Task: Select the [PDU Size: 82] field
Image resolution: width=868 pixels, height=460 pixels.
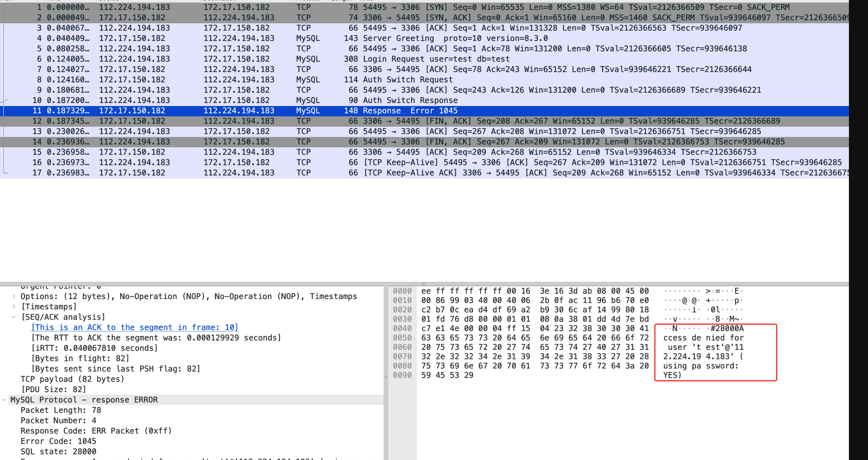Action: click(x=54, y=389)
